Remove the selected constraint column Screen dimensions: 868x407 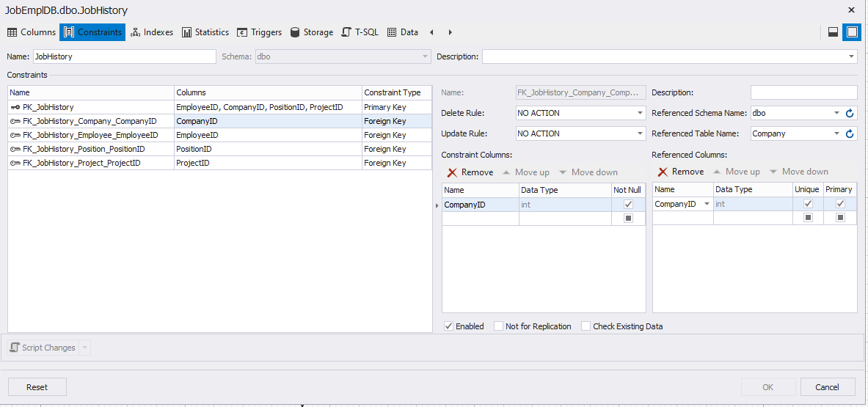[x=470, y=172]
